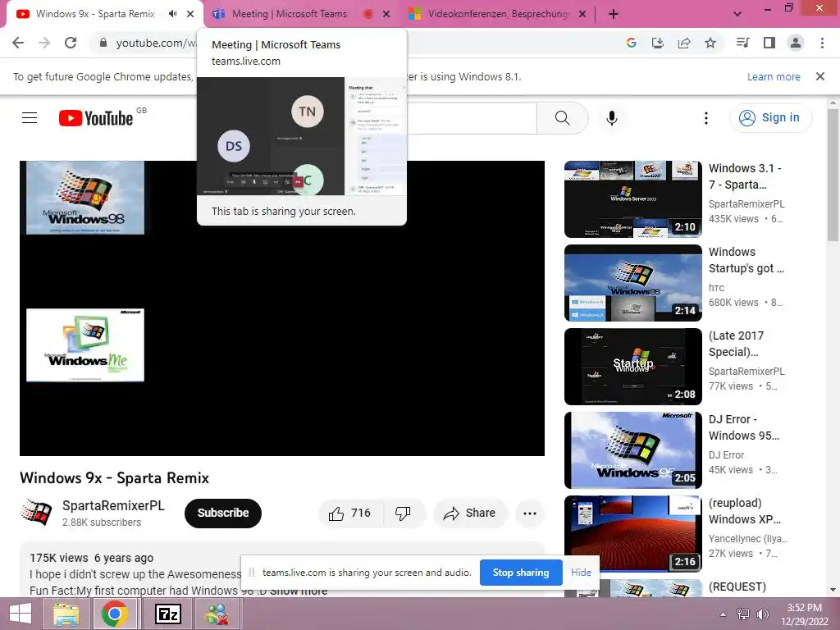Image resolution: width=840 pixels, height=630 pixels.
Task: Open the tab search dropdown arrow
Action: coord(737,14)
